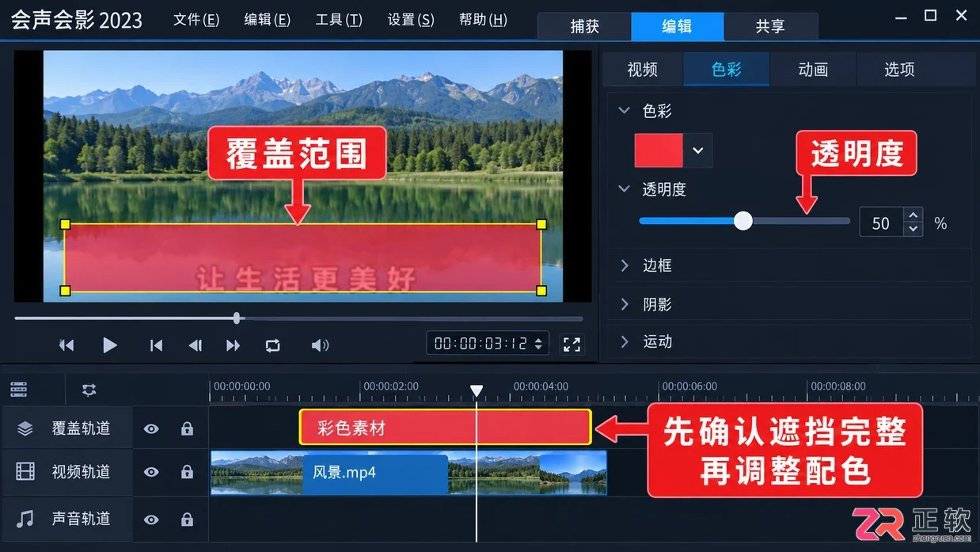Screen dimensions: 980x552
Task: Step back one frame
Action: [195, 345]
